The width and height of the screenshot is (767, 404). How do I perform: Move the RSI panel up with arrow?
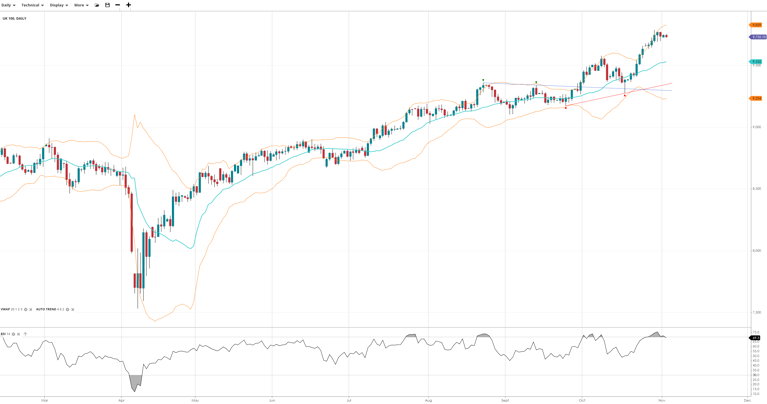point(25,334)
